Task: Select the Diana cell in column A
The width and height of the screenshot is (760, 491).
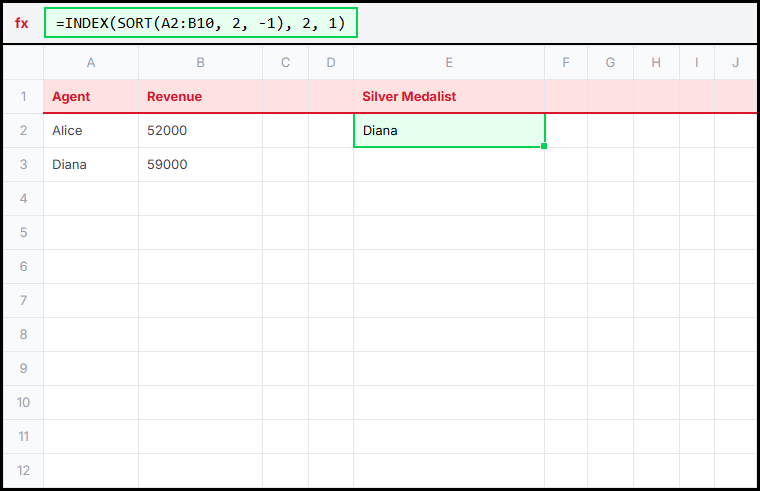Action: (x=91, y=165)
